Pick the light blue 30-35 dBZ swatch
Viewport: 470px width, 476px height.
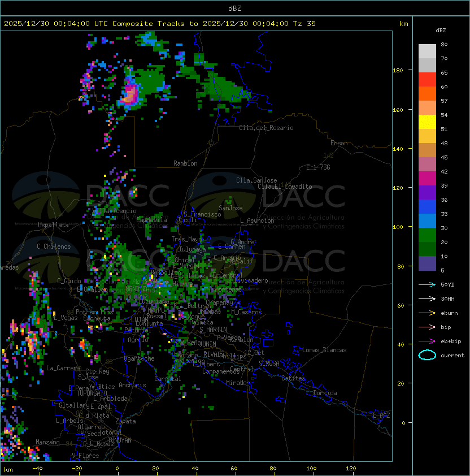coord(427,221)
